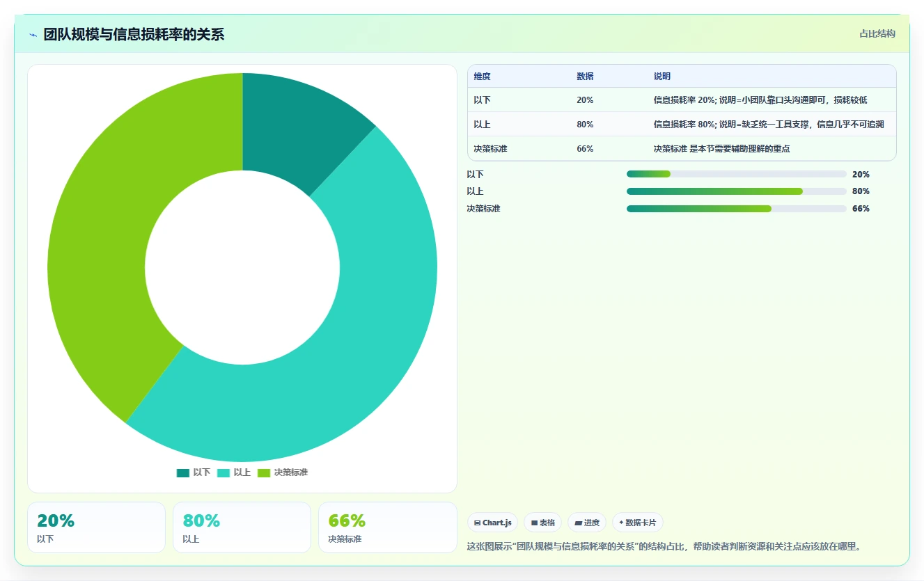Click the 数据卡片 tag chip
Screen dimensions: 924x581
pos(638,523)
